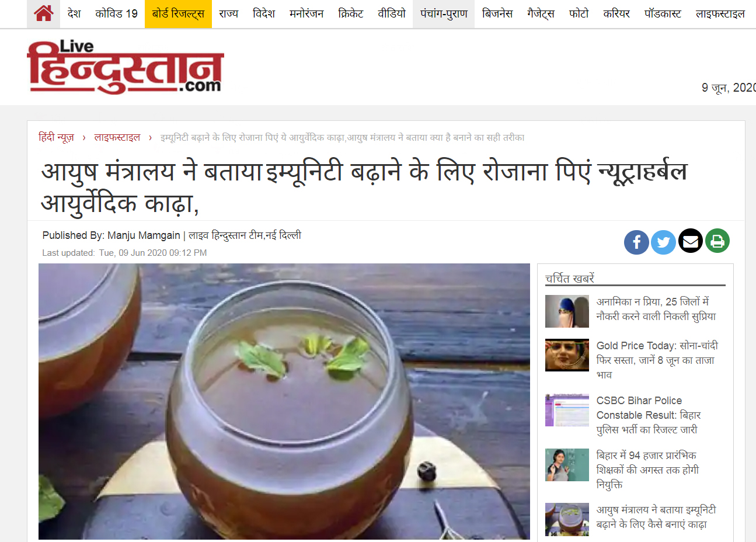
Task: Click हिंदी न्यूज़ breadcrumb link
Action: pyautogui.click(x=56, y=137)
